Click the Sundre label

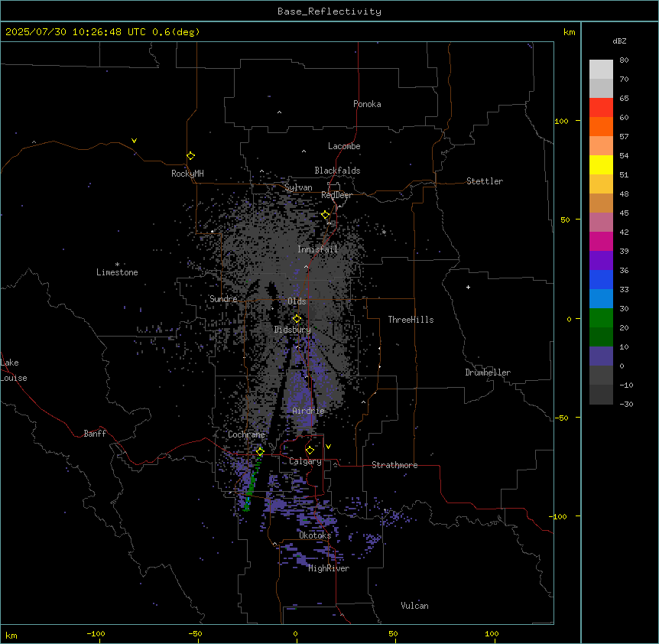(x=223, y=299)
